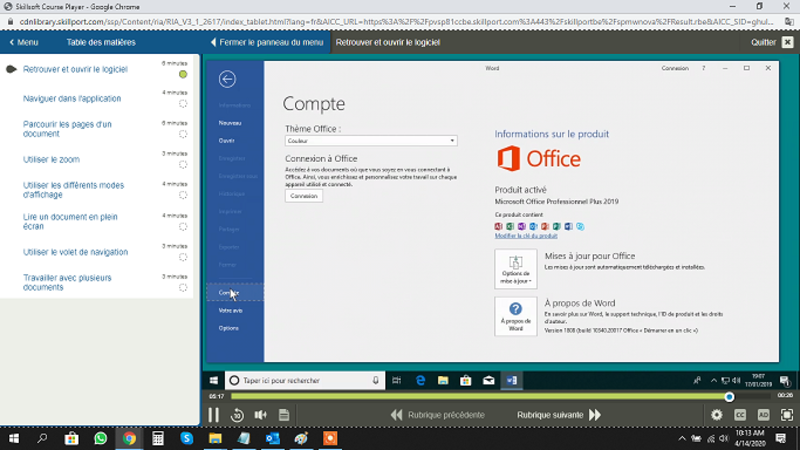Click File Explorer icon in video taskbar
Image resolution: width=800 pixels, height=450 pixels.
443,381
